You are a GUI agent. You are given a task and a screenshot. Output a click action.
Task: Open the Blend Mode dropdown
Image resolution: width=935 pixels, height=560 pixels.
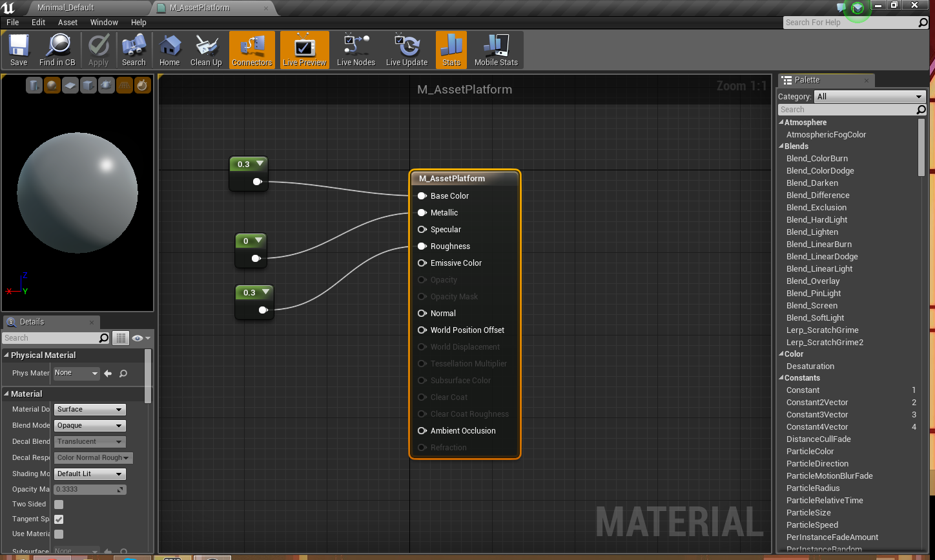(90, 426)
